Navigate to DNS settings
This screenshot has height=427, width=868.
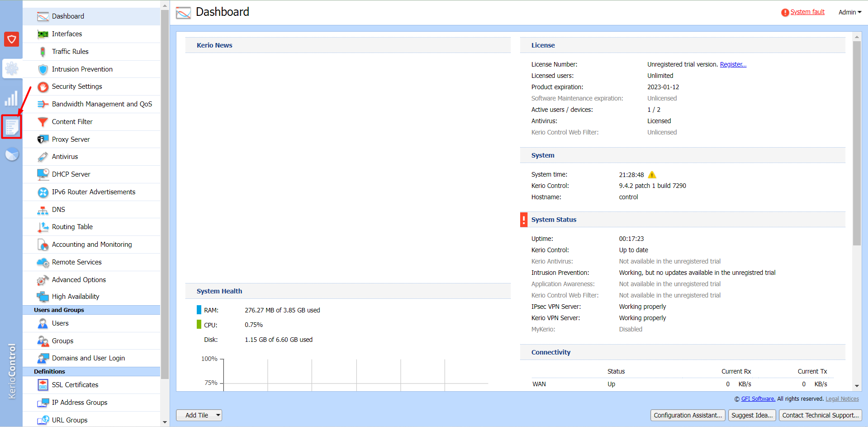click(x=91, y=210)
